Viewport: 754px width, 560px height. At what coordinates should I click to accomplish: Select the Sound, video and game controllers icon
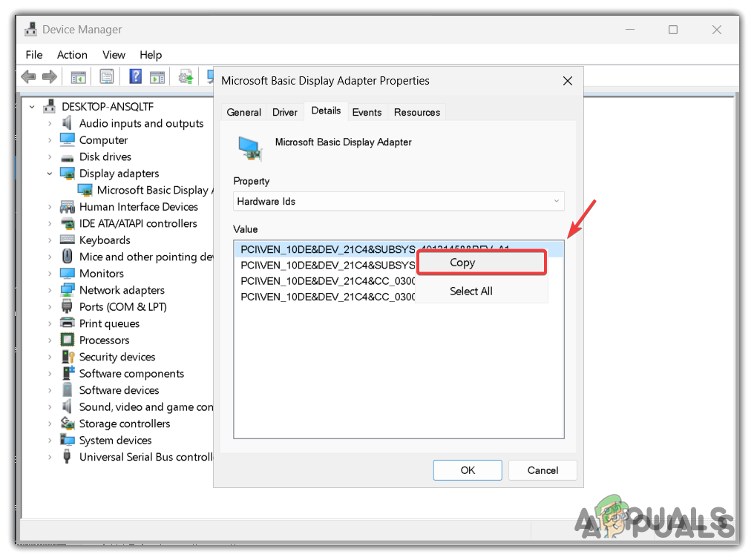coord(68,406)
